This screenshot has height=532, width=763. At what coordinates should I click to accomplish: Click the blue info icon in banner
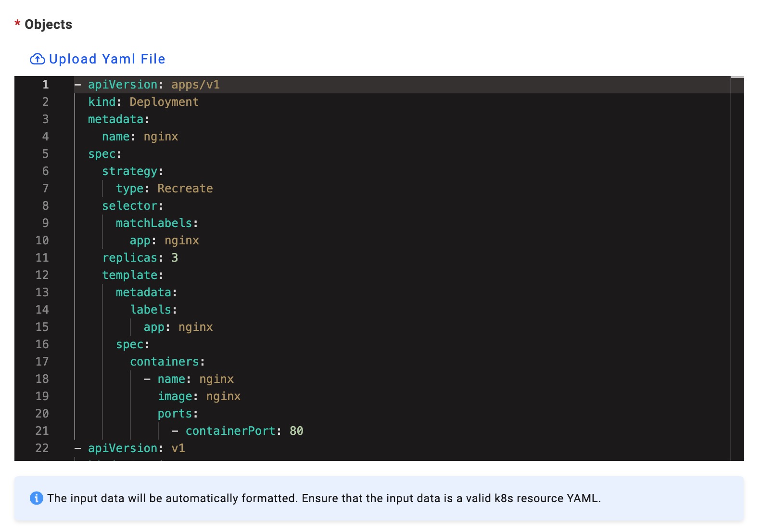click(36, 498)
